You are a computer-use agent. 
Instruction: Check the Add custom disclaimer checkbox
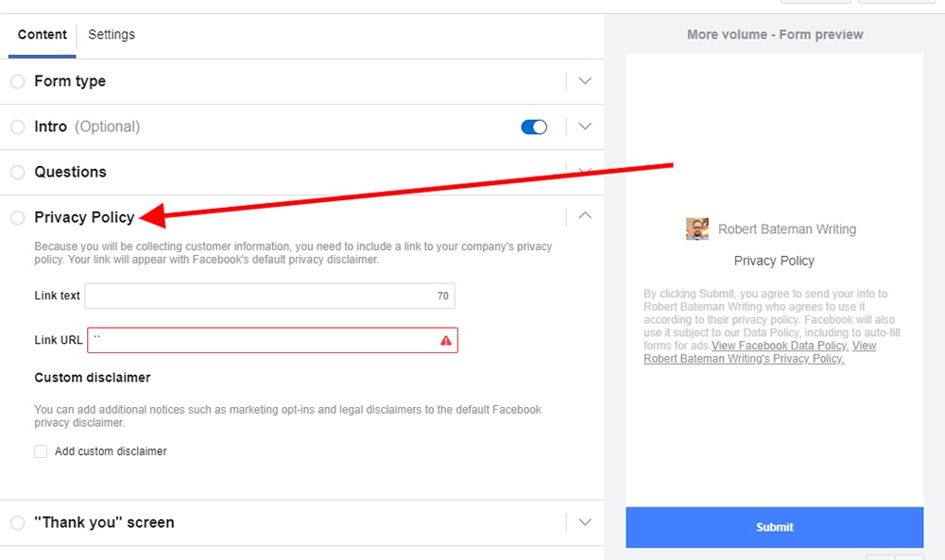point(41,451)
